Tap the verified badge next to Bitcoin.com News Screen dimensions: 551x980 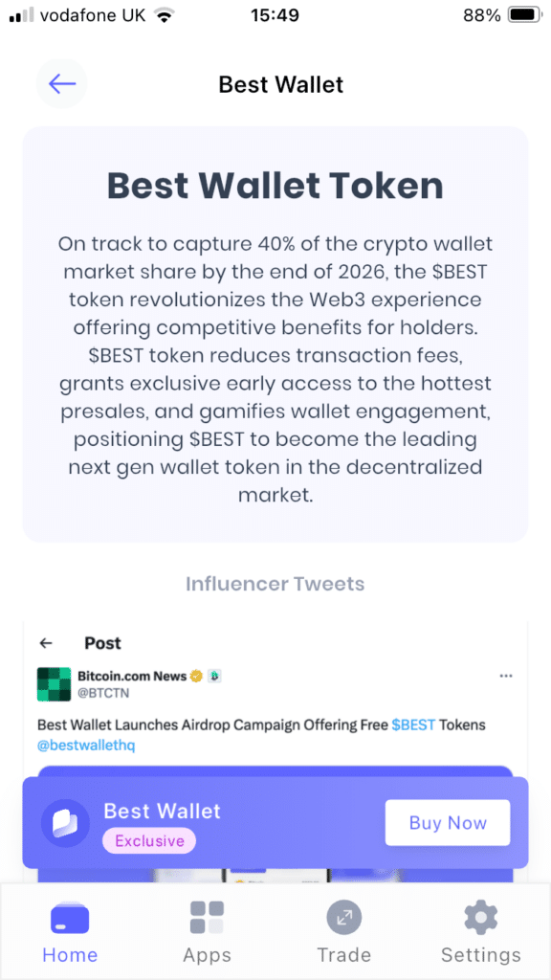(x=194, y=674)
